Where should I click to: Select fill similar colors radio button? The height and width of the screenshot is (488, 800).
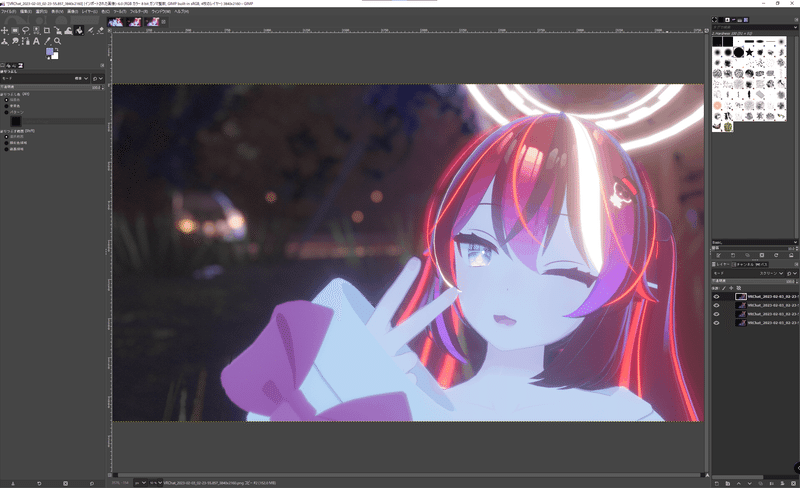tap(6, 142)
